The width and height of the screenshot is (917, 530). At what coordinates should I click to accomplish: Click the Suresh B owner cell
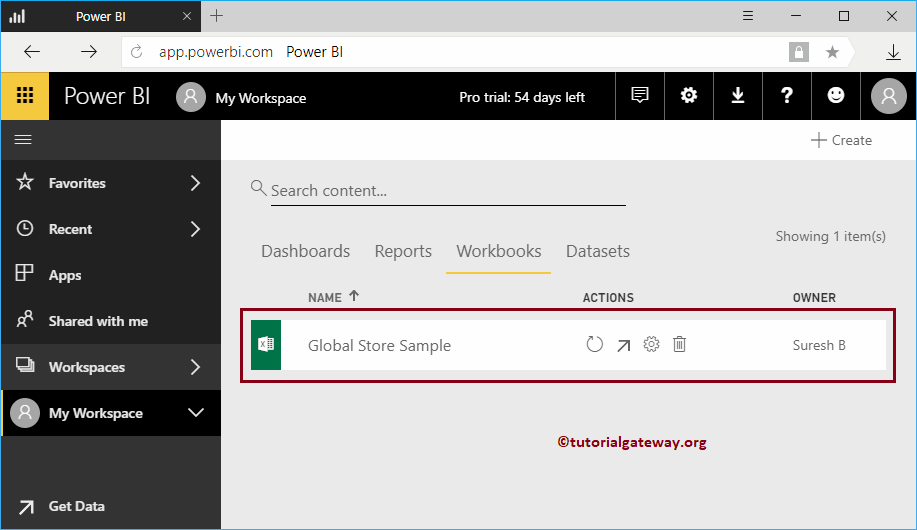819,345
